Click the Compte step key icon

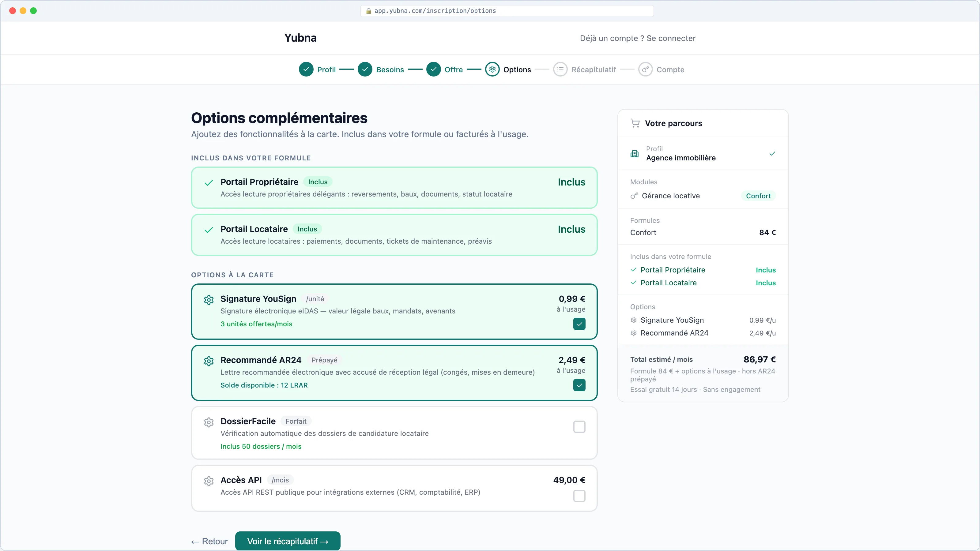645,69
